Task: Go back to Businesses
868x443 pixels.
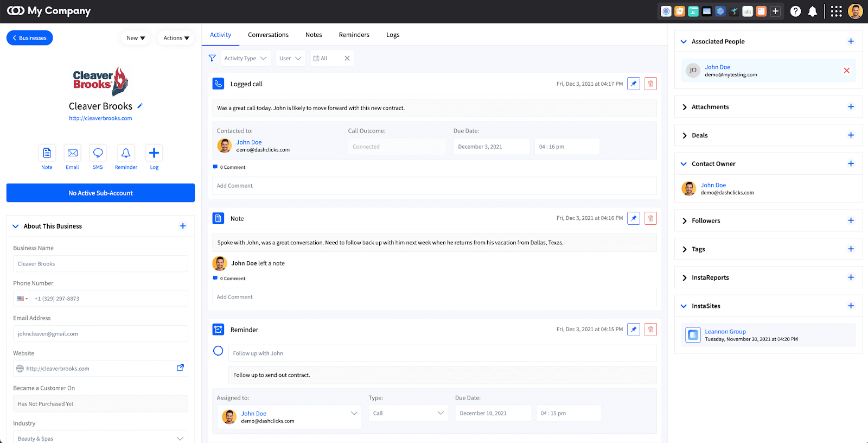Action: 30,38
